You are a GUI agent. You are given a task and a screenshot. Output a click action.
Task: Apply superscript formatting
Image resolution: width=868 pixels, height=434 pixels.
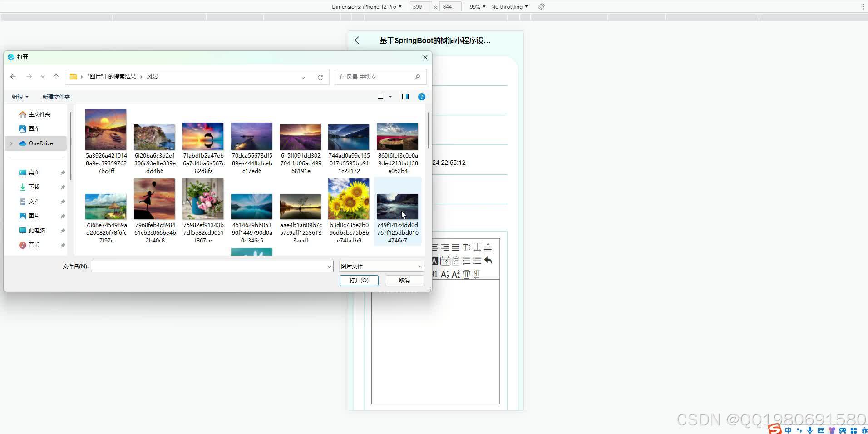pyautogui.click(x=456, y=274)
